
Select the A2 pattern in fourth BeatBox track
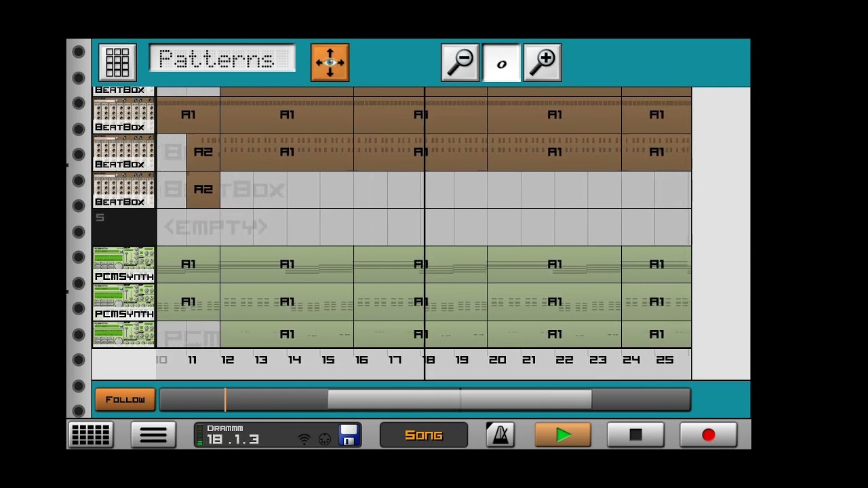pyautogui.click(x=203, y=190)
